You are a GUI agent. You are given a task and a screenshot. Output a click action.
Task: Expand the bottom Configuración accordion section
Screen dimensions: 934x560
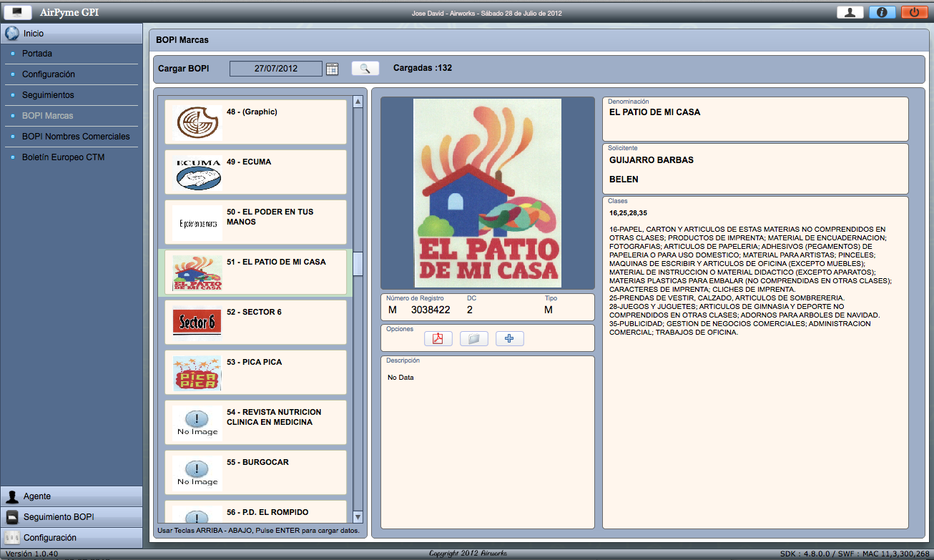click(72, 538)
